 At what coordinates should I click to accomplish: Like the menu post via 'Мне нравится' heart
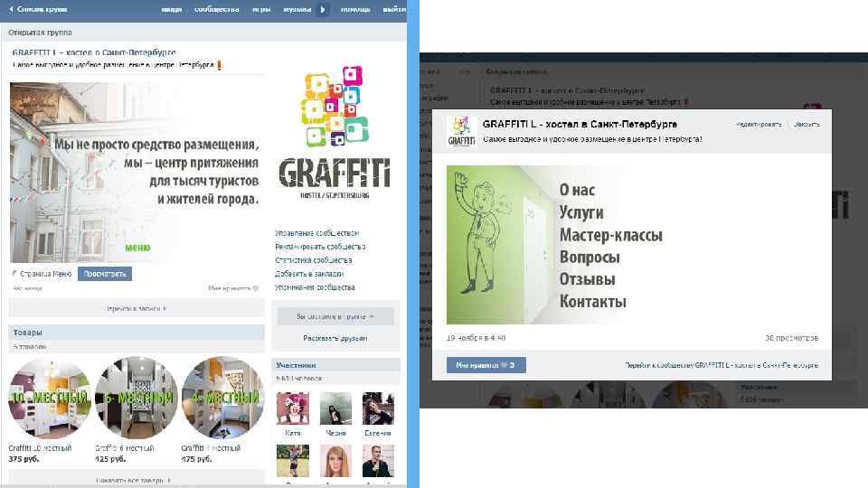tap(233, 288)
